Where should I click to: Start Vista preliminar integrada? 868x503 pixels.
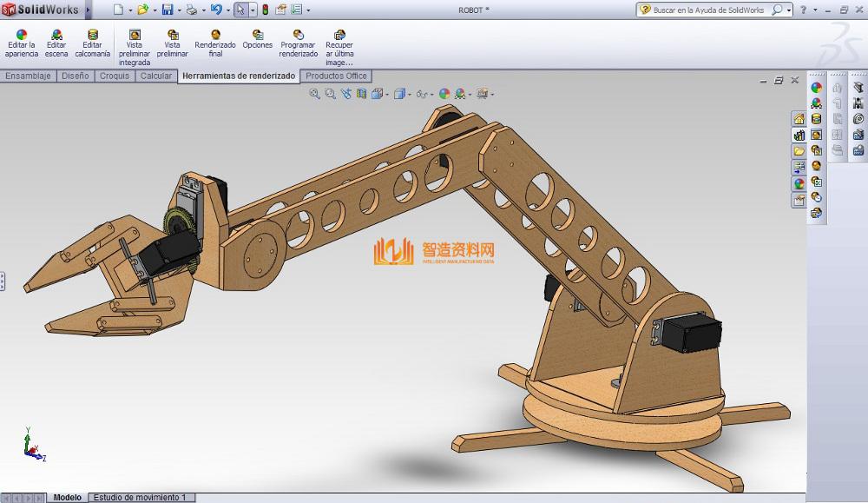(135, 35)
